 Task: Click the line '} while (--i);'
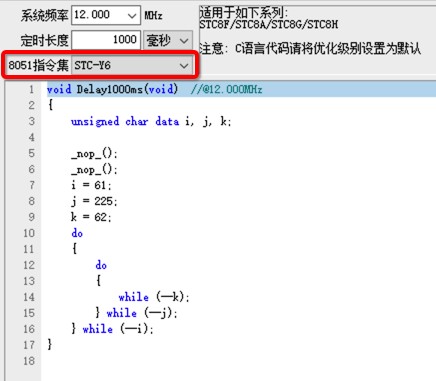point(112,329)
